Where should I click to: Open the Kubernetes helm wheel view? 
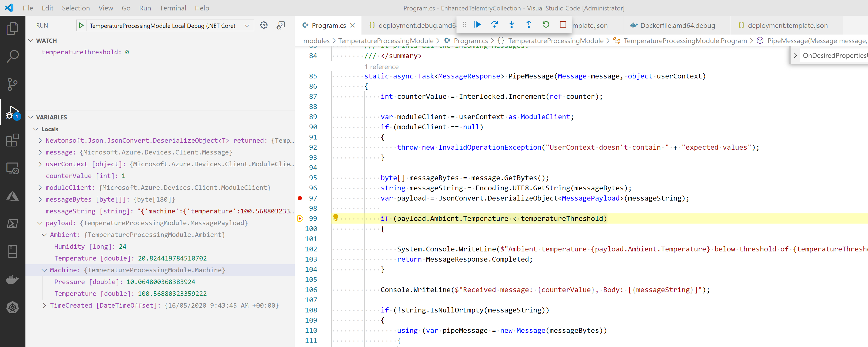[x=13, y=307]
